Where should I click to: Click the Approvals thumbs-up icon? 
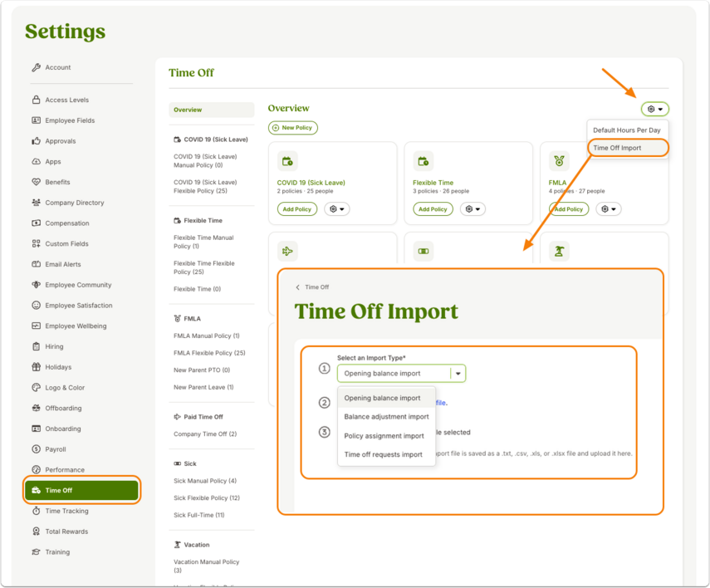point(37,141)
